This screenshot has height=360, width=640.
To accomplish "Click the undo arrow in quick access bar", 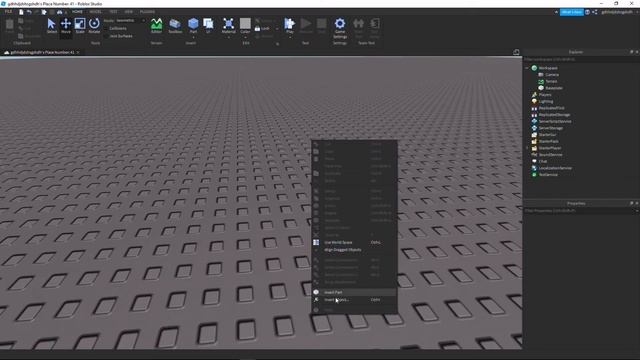I will pos(29,12).
